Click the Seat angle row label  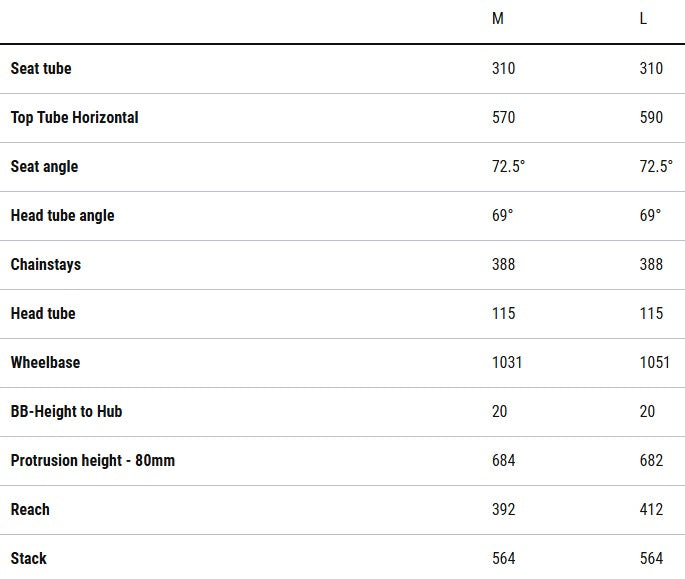pyautogui.click(x=44, y=167)
